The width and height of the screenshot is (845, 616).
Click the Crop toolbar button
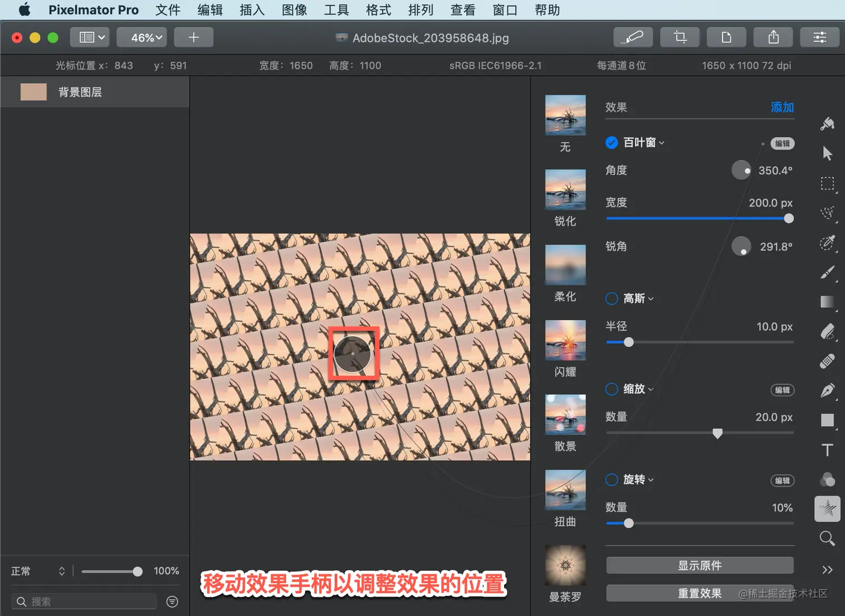pyautogui.click(x=680, y=37)
